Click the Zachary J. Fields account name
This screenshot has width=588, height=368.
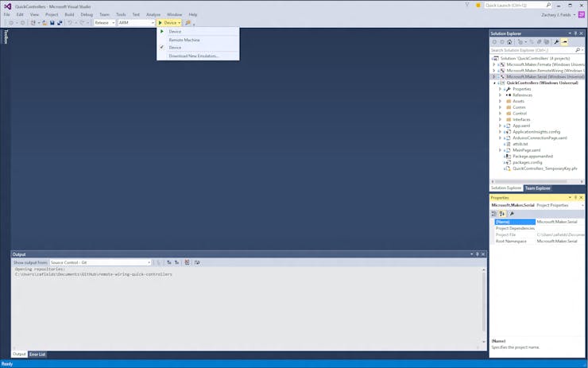(555, 15)
